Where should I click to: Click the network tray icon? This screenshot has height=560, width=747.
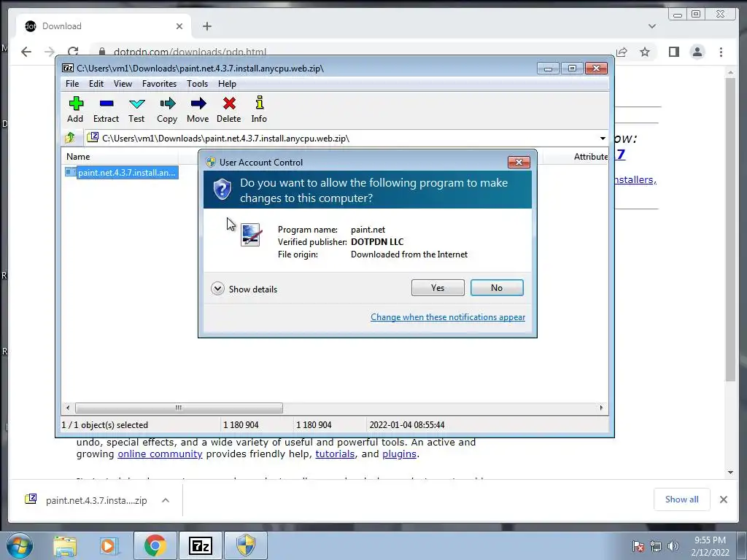click(x=656, y=546)
